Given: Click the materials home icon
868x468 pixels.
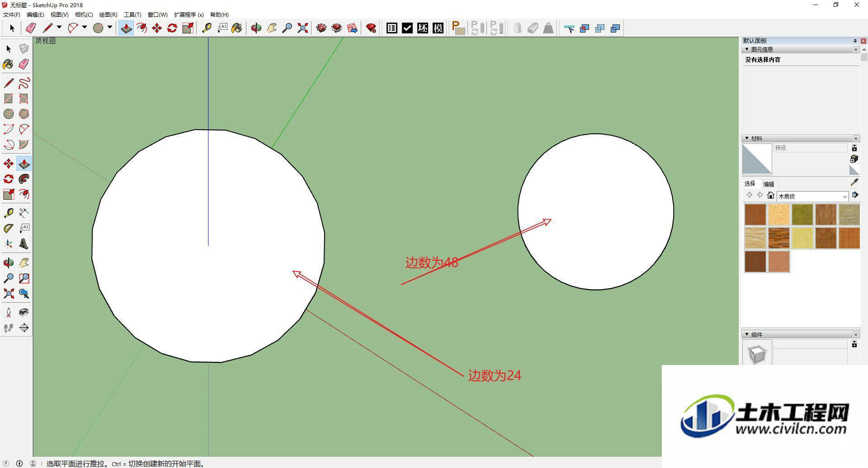Looking at the screenshot, I should (771, 195).
